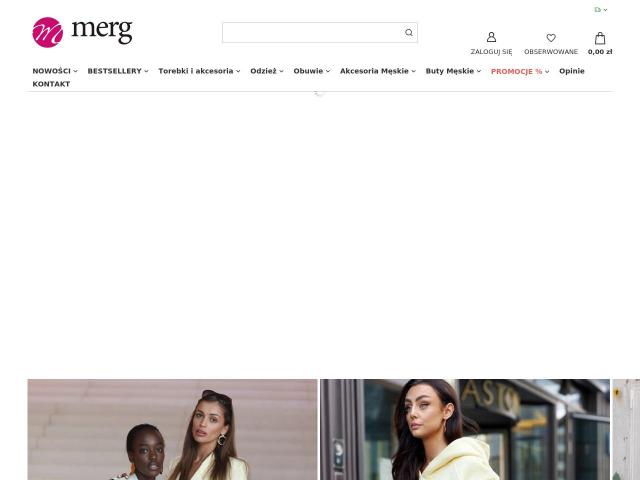Screen dimensions: 640x480
Task: Click the search magnifier icon
Action: (x=409, y=33)
